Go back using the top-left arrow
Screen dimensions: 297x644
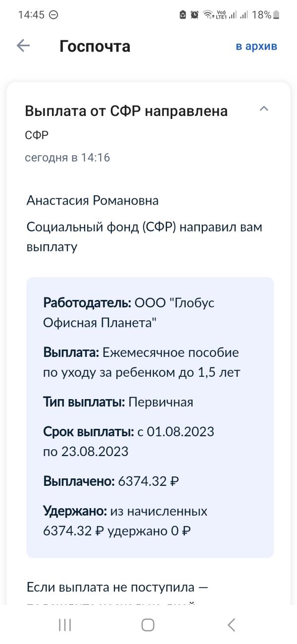23,46
